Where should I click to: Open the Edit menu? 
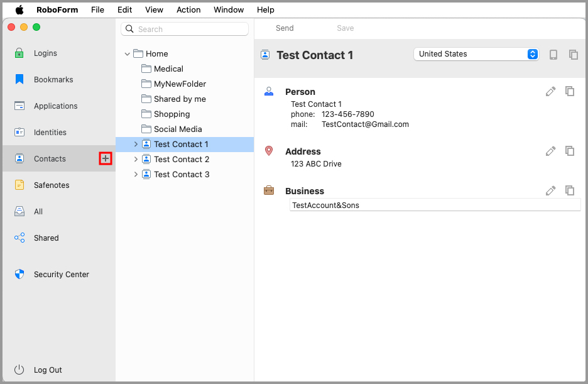tap(124, 10)
